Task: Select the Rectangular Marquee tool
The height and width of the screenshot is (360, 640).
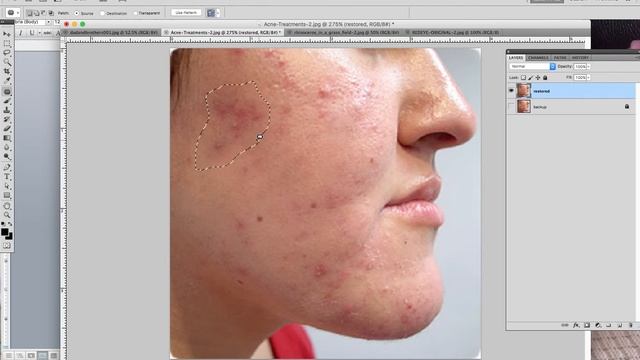Action: 7,43
